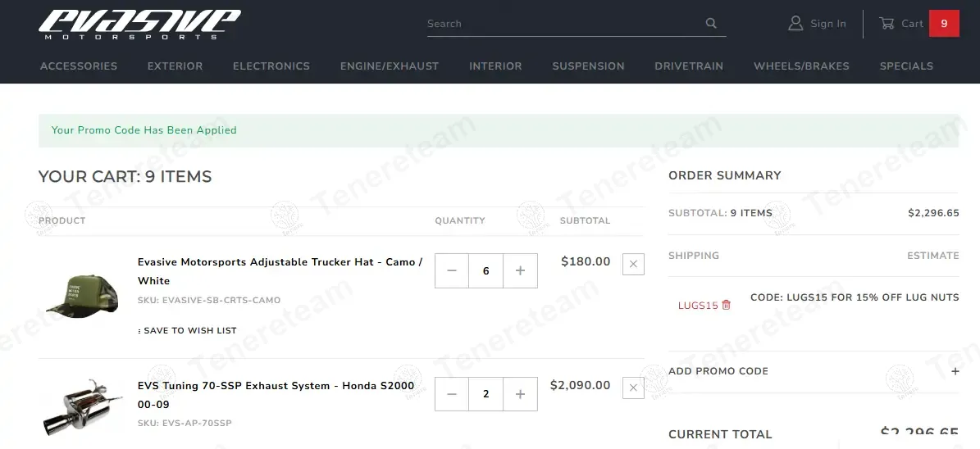The height and width of the screenshot is (449, 980).
Task: Go to Evasive Motorsports logo homepage
Action: (139, 25)
